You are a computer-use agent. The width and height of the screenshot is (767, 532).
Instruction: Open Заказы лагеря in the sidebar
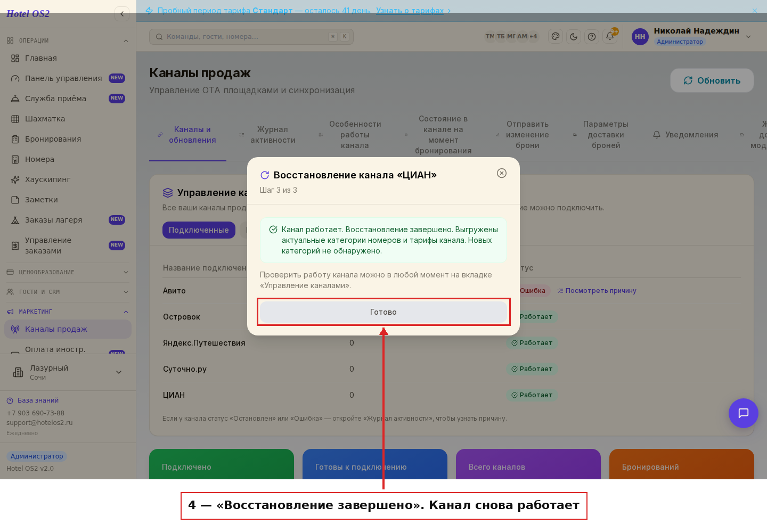coord(68,220)
